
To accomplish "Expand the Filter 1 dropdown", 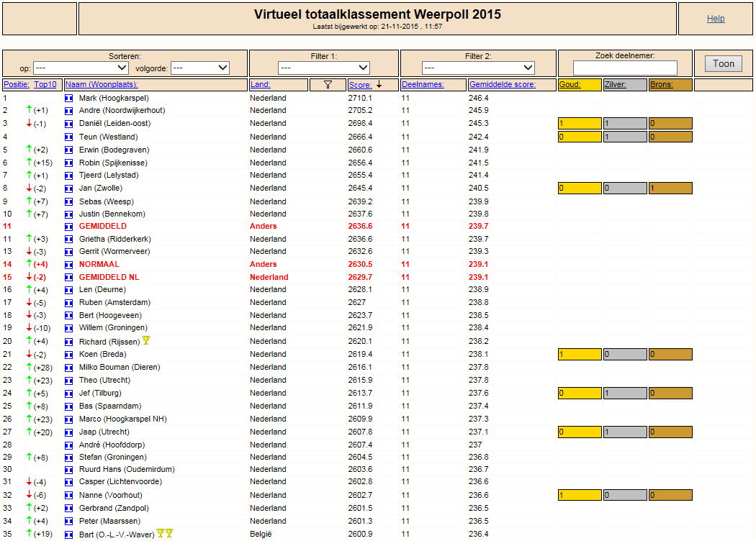I will 324,68.
